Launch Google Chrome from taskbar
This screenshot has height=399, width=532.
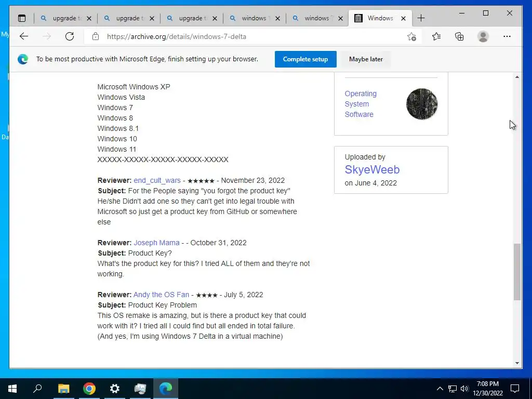[89, 389]
